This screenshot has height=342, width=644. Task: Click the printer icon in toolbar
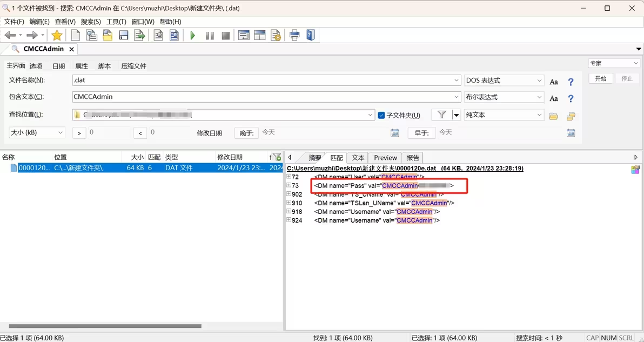[294, 36]
